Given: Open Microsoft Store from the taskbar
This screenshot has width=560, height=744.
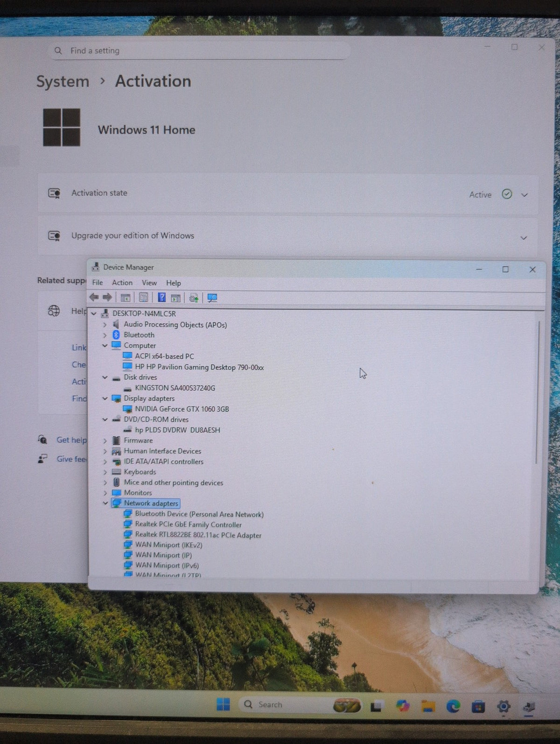Looking at the screenshot, I should (x=478, y=707).
